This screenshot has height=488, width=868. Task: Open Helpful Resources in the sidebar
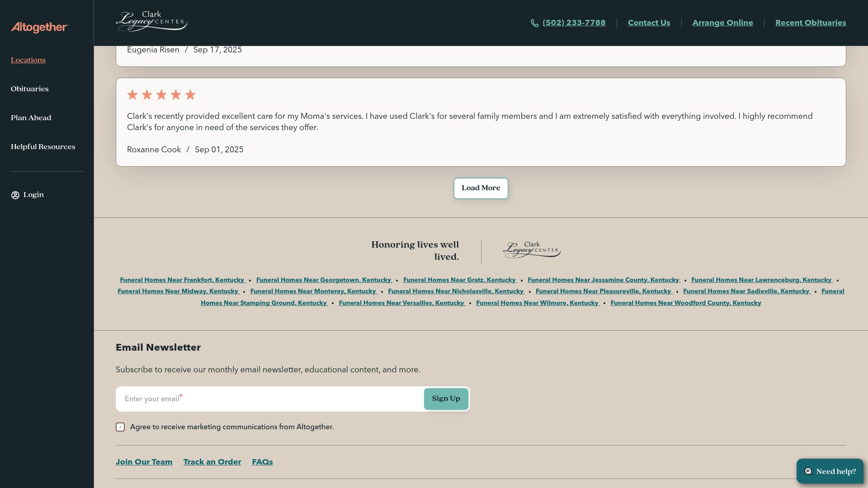43,147
